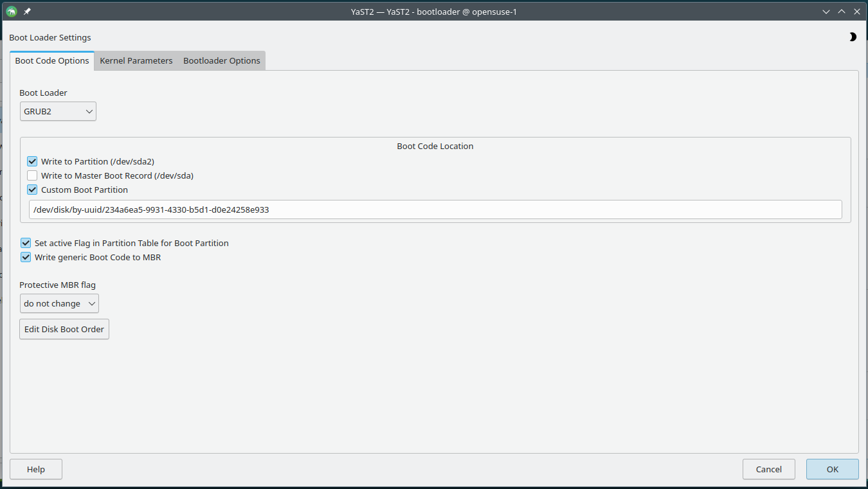The image size is (868, 489).
Task: Click the Edit Disk Boot Order button
Action: pyautogui.click(x=64, y=330)
